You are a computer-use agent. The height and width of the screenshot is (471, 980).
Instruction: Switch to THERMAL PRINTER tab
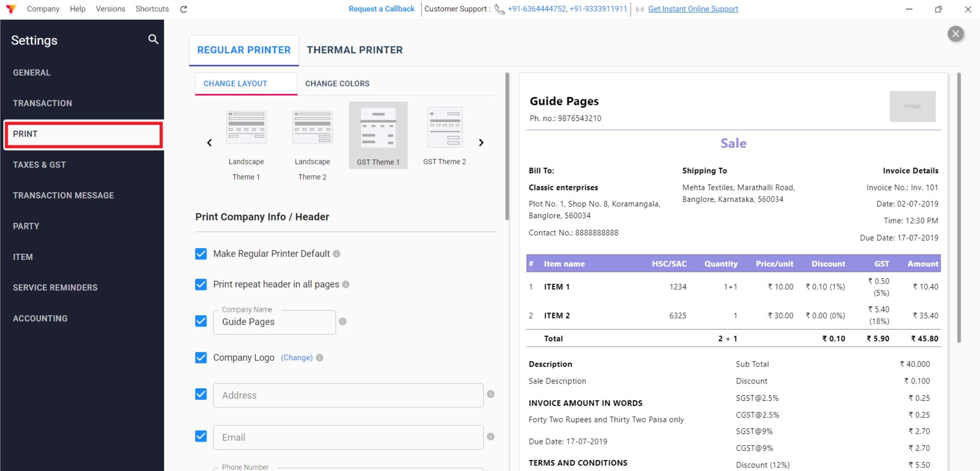tap(354, 50)
